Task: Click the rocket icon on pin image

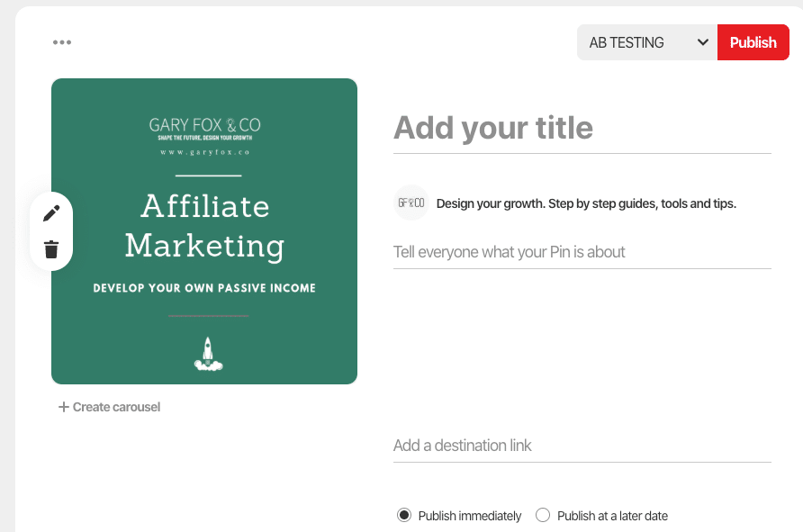Action: [x=208, y=354]
